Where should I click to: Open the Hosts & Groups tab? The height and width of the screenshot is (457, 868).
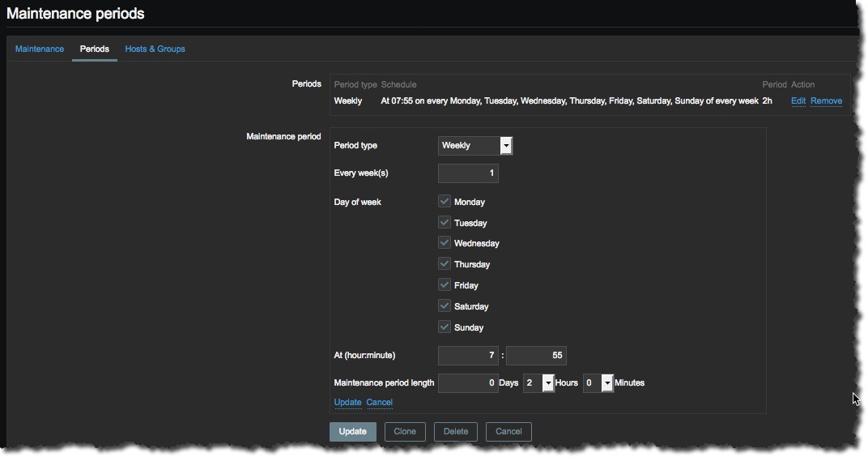click(x=155, y=49)
